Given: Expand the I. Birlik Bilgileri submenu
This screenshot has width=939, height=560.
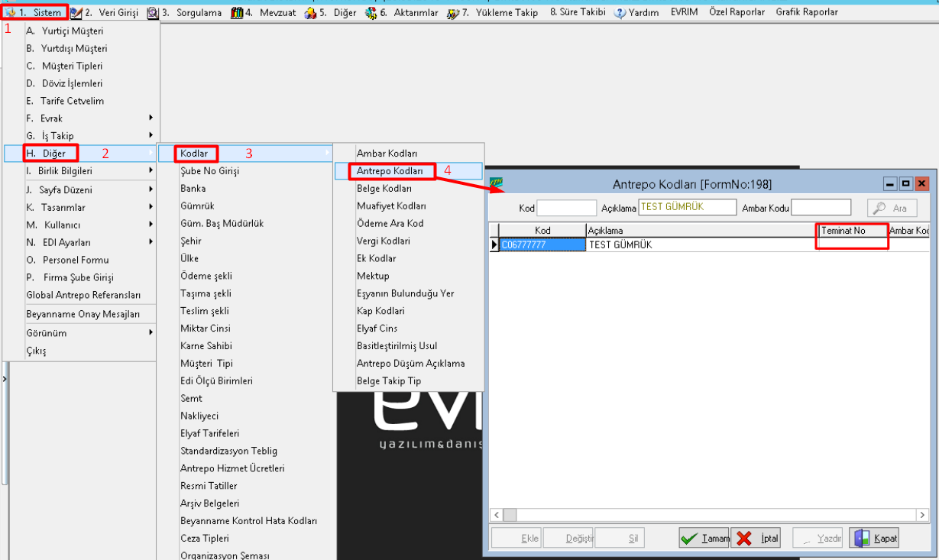Looking at the screenshot, I should pyautogui.click(x=81, y=171).
